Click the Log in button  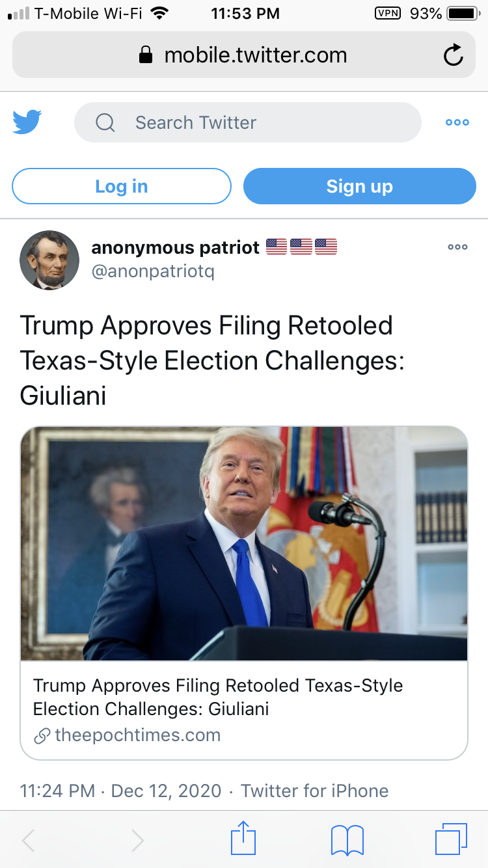point(122,186)
